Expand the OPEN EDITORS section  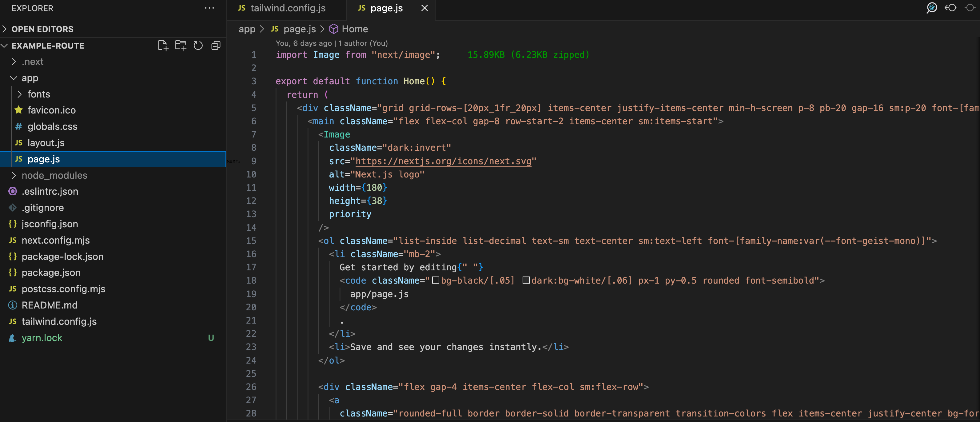pyautogui.click(x=42, y=29)
